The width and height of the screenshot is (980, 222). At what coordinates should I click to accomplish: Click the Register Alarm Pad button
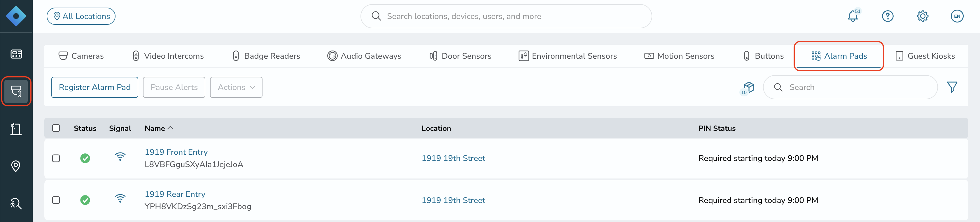95,87
